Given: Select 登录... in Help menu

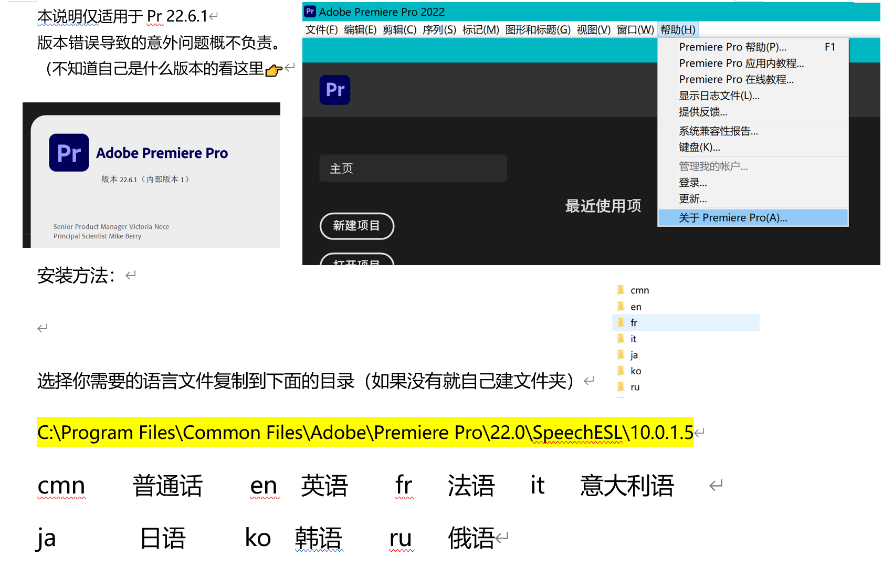Looking at the screenshot, I should click(753, 183).
